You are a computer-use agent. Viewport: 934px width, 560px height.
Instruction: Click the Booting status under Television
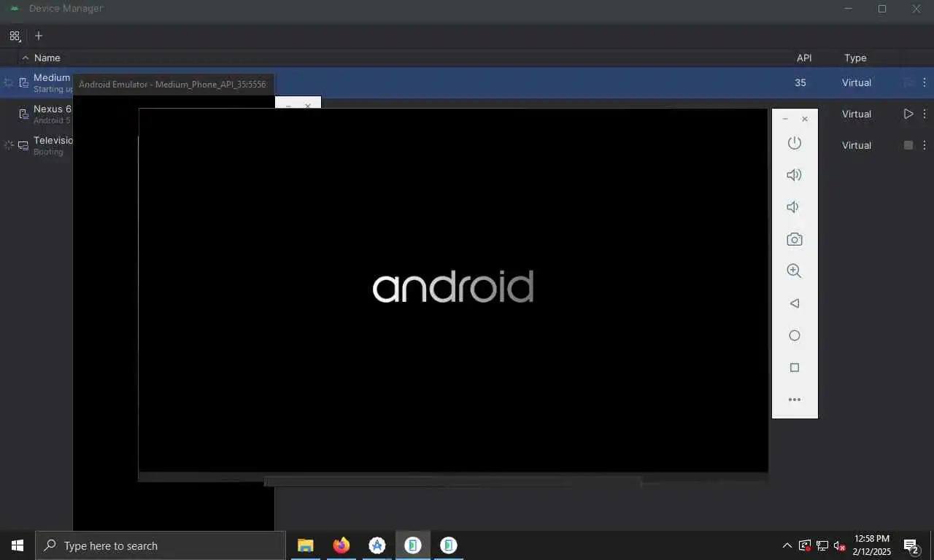48,152
